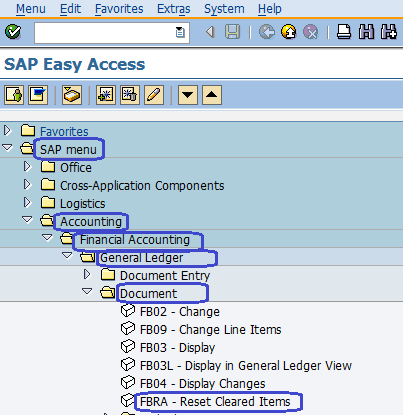Click the transaction command input field
Viewport: 404px width, 415px height.
(112, 33)
